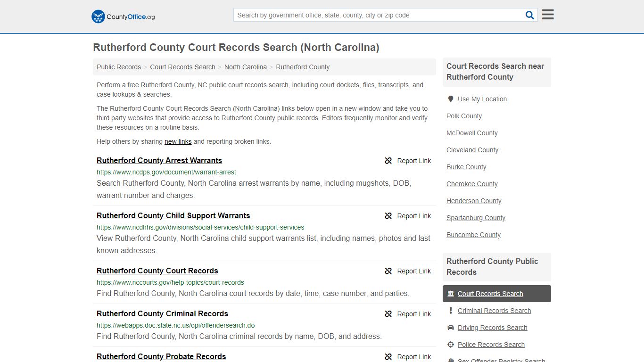Open Henderson County court records
Screen dimensions: 644x362
click(474, 201)
